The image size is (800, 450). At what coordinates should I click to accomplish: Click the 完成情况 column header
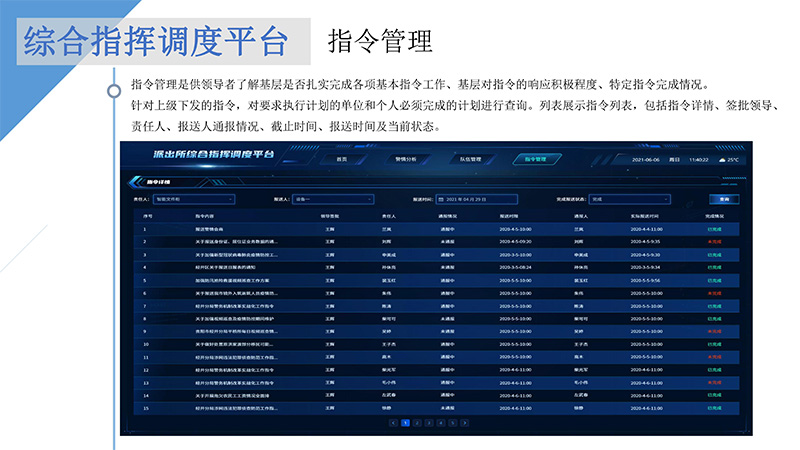(714, 215)
